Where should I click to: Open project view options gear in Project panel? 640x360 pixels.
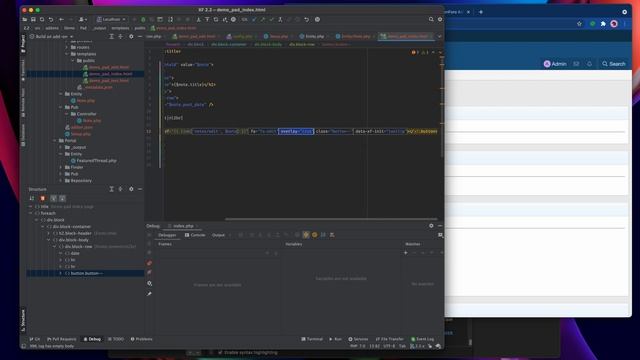coord(131,36)
